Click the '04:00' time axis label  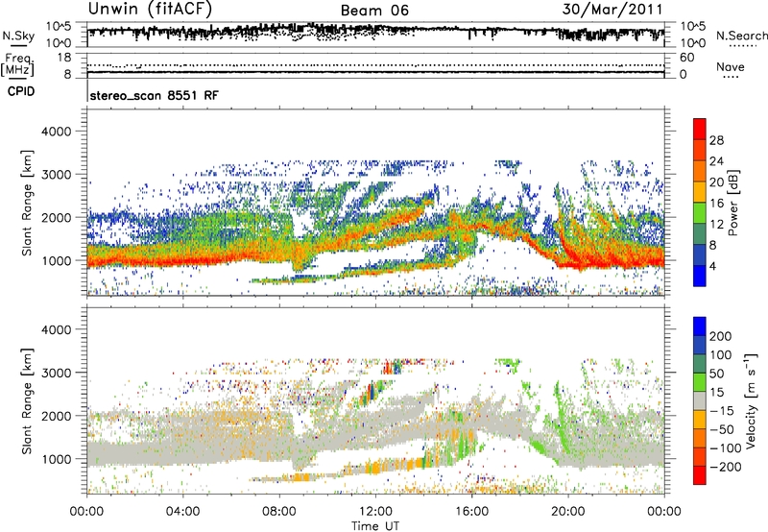coord(182,512)
